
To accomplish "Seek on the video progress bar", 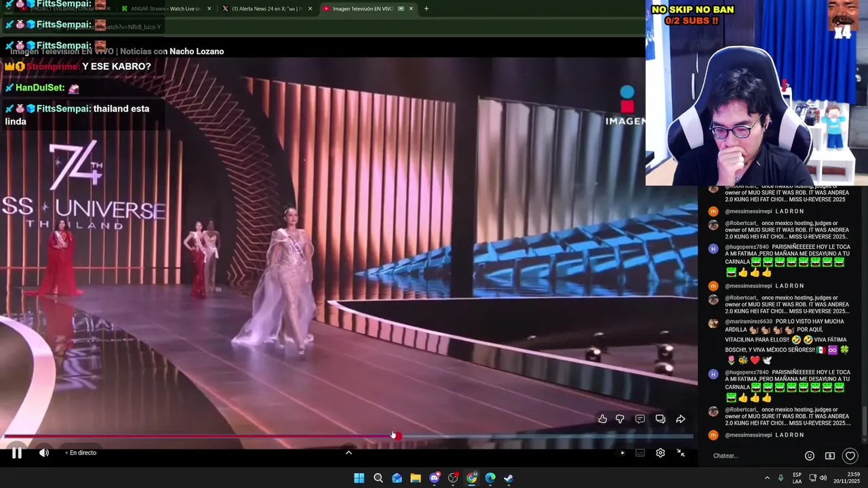I will (x=349, y=436).
